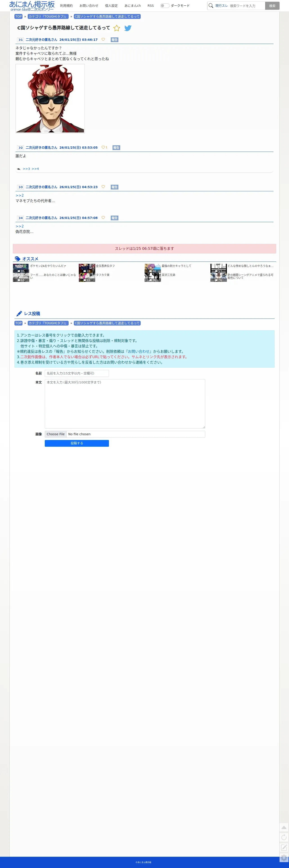Image resolution: width=289 pixels, height=868 pixels.
Task: Reload thread with the circular arrow icon
Action: point(284,837)
